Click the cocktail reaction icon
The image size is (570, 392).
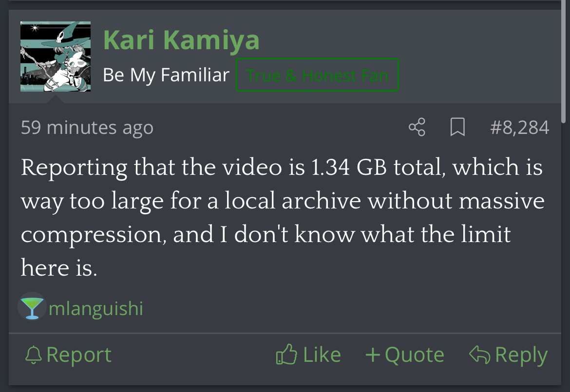click(x=32, y=308)
